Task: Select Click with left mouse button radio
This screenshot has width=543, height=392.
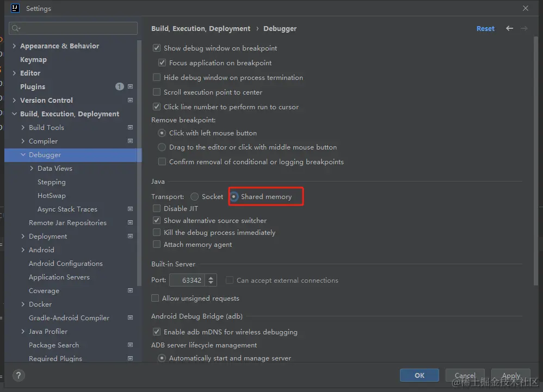Action: tap(162, 133)
